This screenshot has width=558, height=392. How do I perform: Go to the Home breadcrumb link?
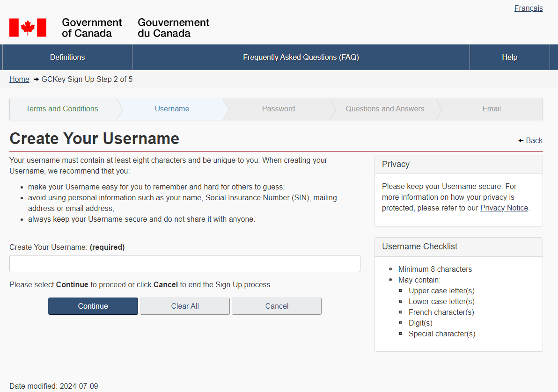(x=19, y=79)
